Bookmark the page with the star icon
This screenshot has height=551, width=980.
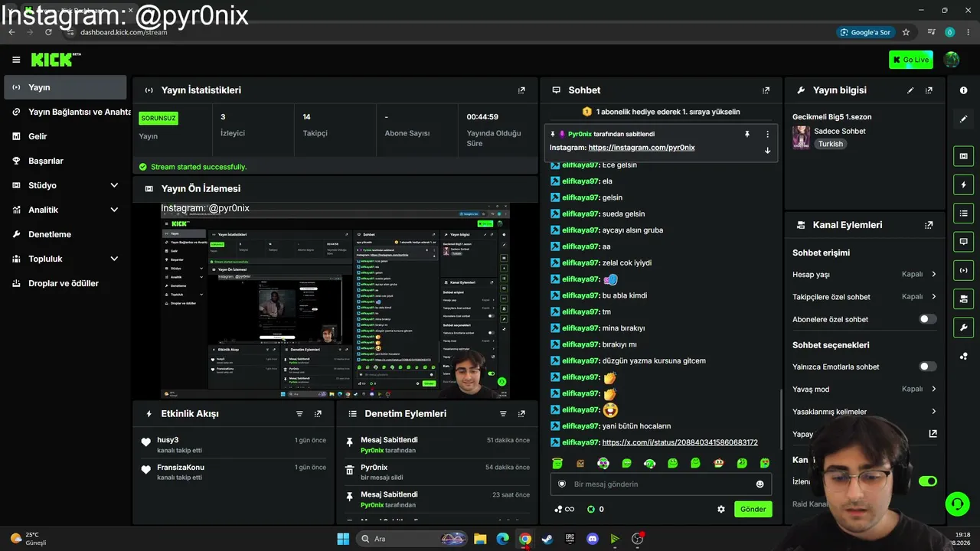(x=906, y=32)
